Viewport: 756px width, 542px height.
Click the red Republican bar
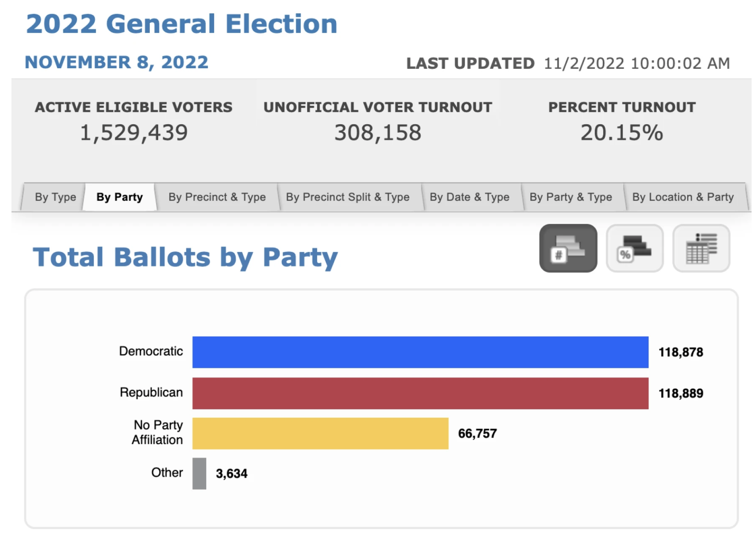tap(420, 393)
